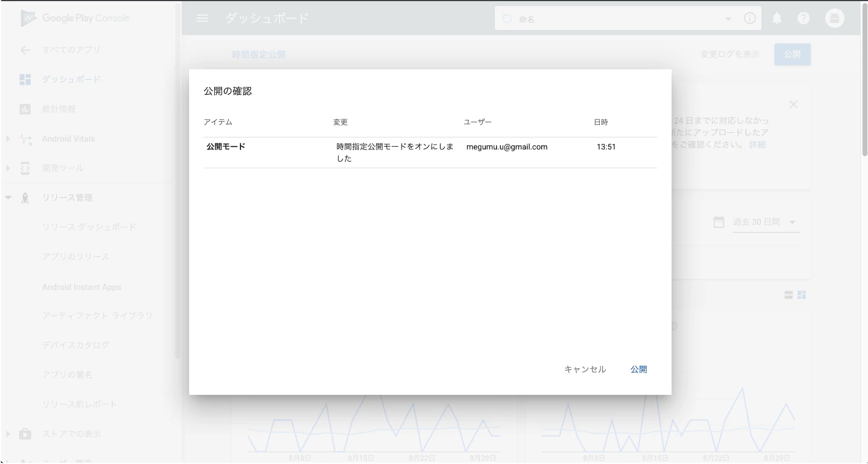Open the account avatar icon
Image resolution: width=868 pixels, height=464 pixels.
click(835, 18)
